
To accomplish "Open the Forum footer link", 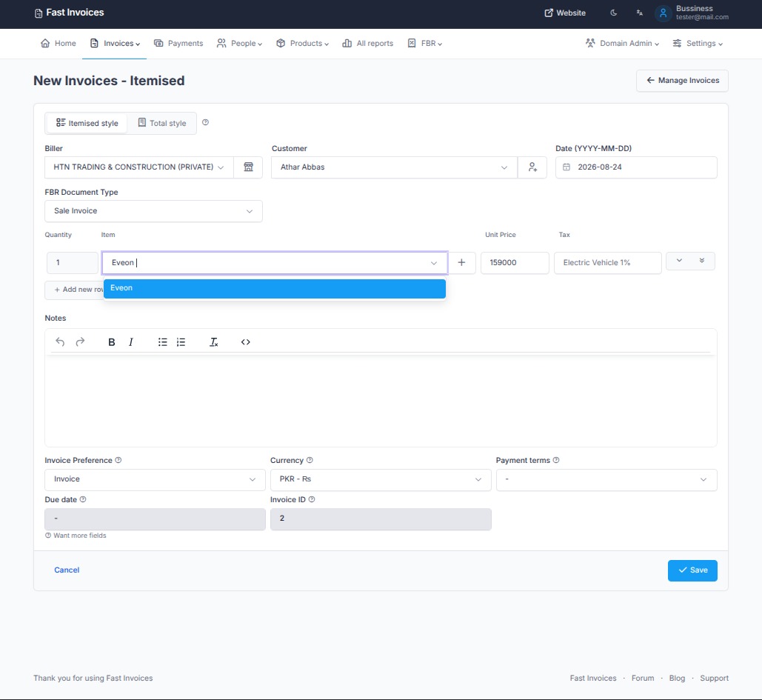I will [x=643, y=678].
